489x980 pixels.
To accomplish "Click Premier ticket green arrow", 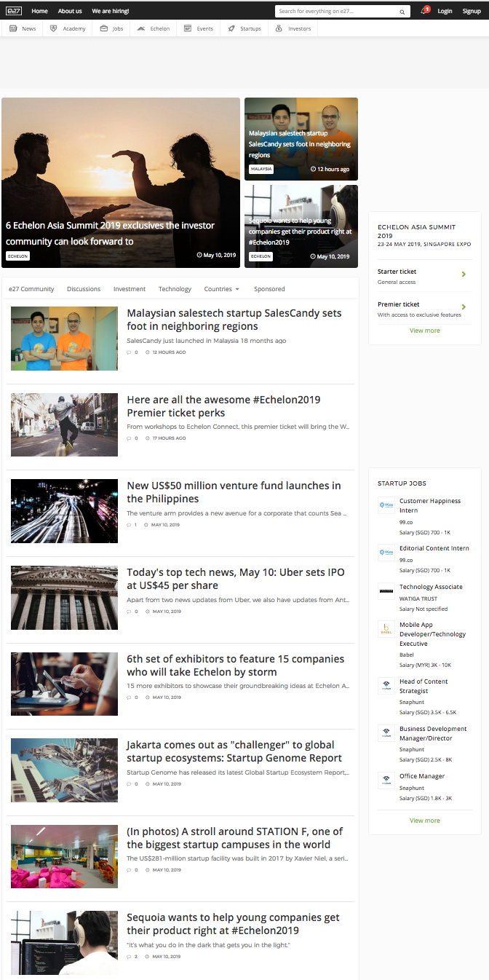I will coord(464,307).
